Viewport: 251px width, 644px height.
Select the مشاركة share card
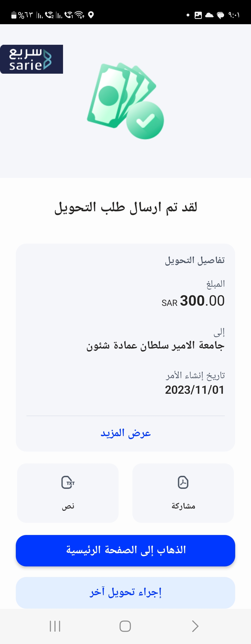(x=183, y=493)
